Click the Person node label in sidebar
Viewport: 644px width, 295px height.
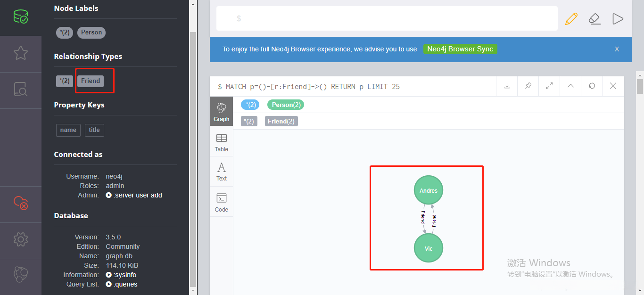(x=91, y=33)
